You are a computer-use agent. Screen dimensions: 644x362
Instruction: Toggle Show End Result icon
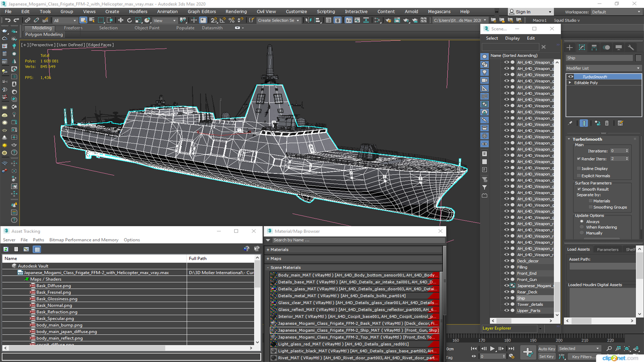click(x=584, y=123)
